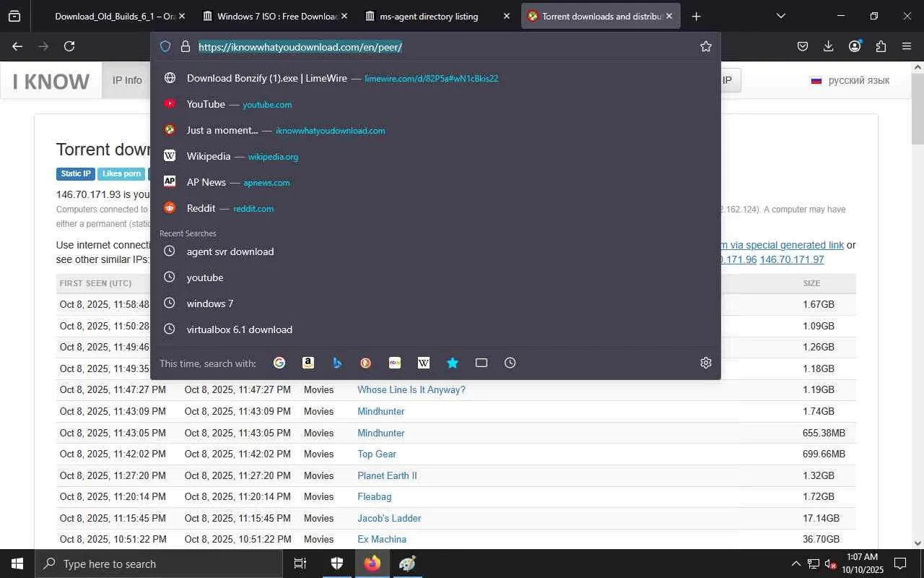Show site security info via lock icon
Image resolution: width=924 pixels, height=578 pixels.
(185, 46)
